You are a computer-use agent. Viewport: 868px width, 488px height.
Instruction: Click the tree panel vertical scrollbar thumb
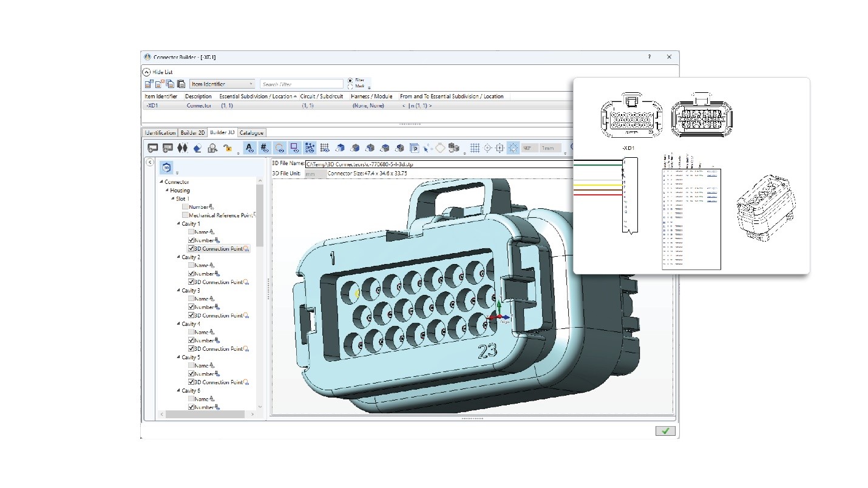click(x=260, y=215)
